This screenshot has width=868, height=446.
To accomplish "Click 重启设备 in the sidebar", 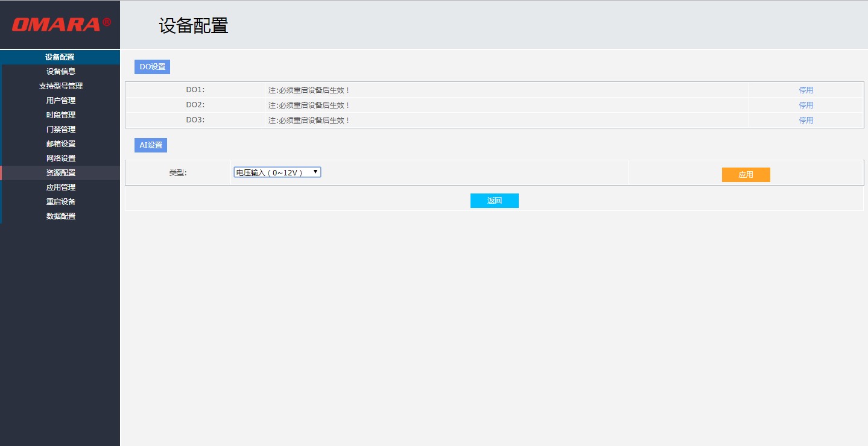I will (x=61, y=202).
